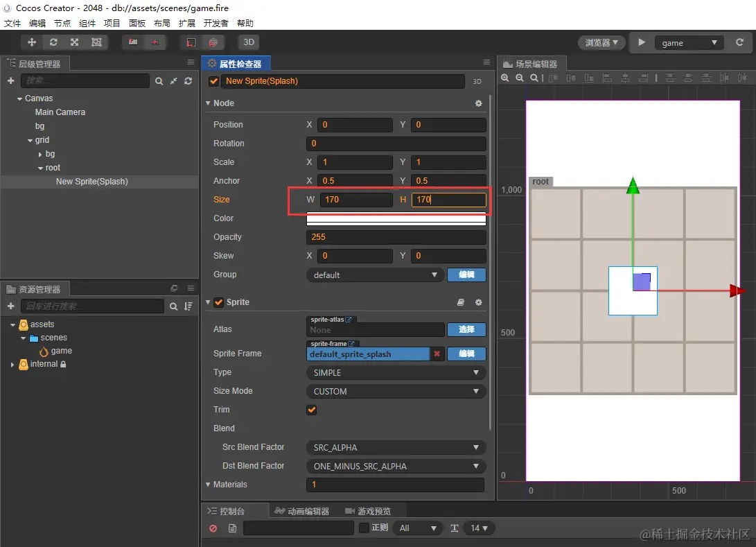756x547 pixels.
Task: Open the inspector panel menu
Action: [x=486, y=62]
